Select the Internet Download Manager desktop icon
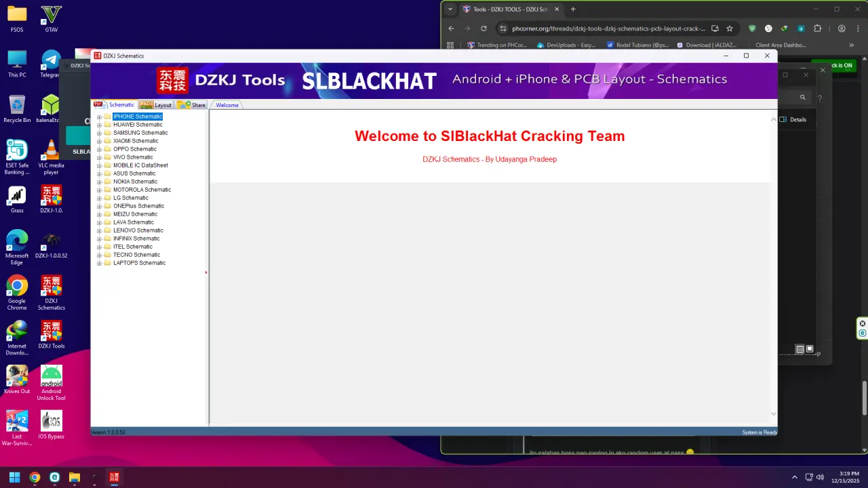The image size is (868, 488). pos(17,338)
